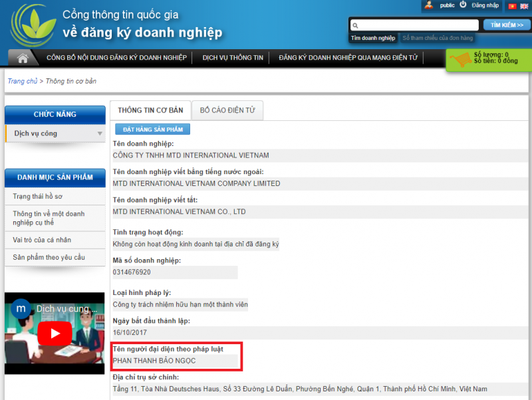Open the Dịch vụ thông tin menu
532x400 pixels.
[x=233, y=58]
